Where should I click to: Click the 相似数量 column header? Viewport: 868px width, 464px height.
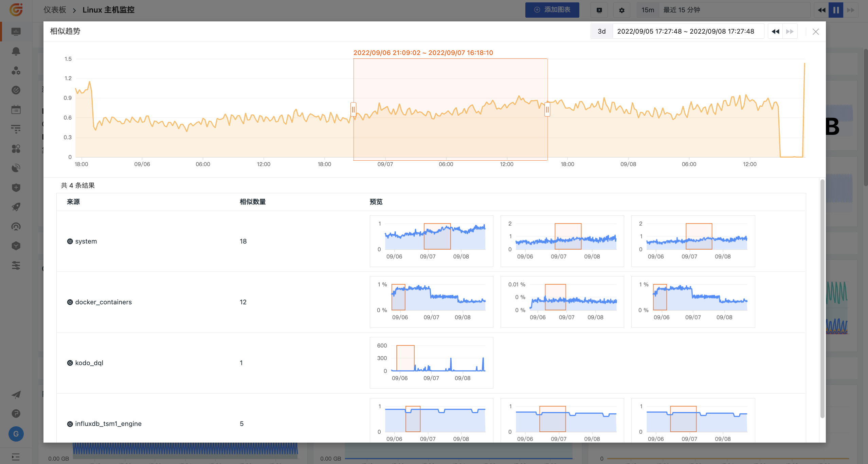tap(253, 202)
